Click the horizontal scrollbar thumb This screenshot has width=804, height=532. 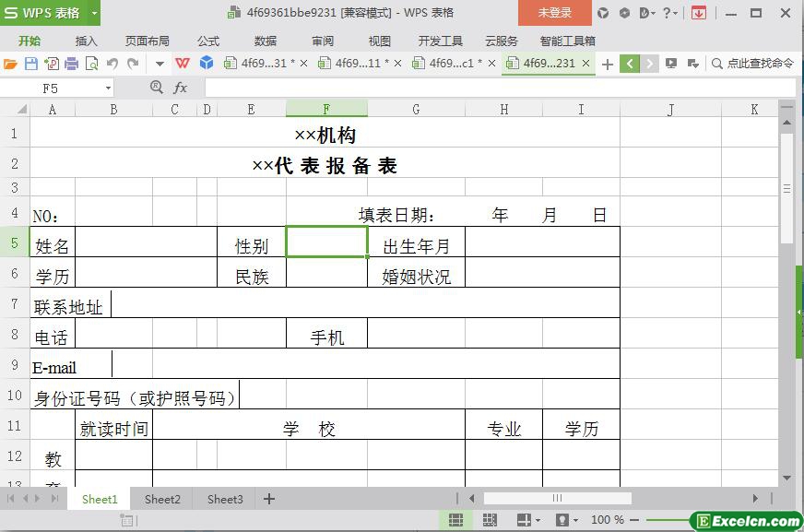point(558,498)
